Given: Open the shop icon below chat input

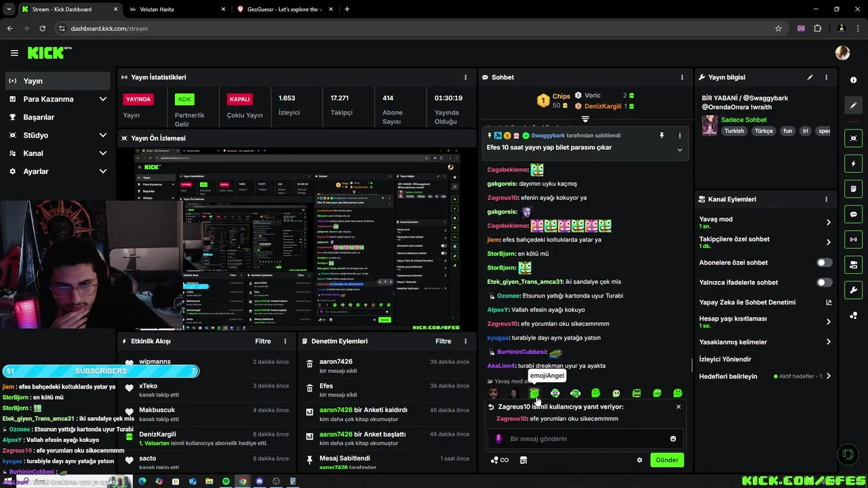Looking at the screenshot, I should point(523,460).
